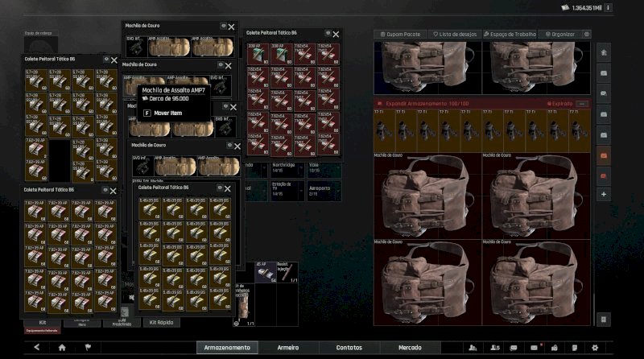Screen dimensions: 644x359
Task: Click the back arrow in bottom bar
Action: [37, 348]
